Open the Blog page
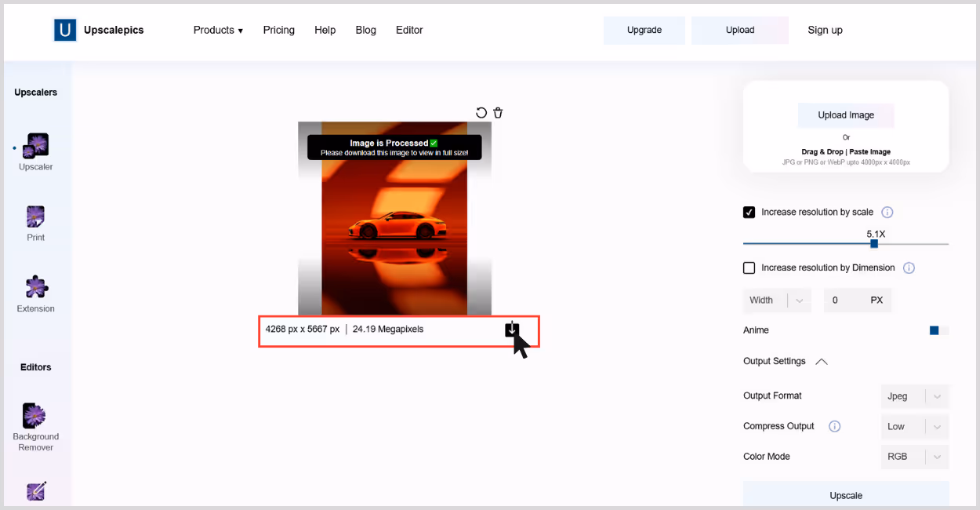The width and height of the screenshot is (980, 510). [366, 31]
